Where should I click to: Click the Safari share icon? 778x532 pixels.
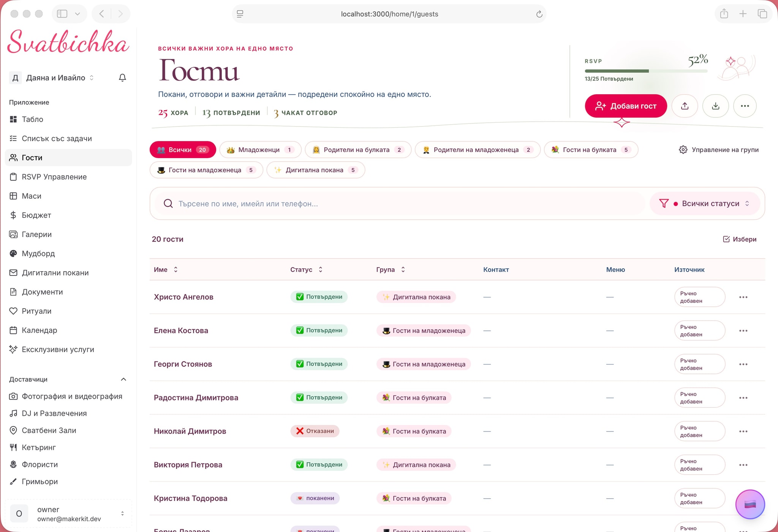click(x=724, y=14)
